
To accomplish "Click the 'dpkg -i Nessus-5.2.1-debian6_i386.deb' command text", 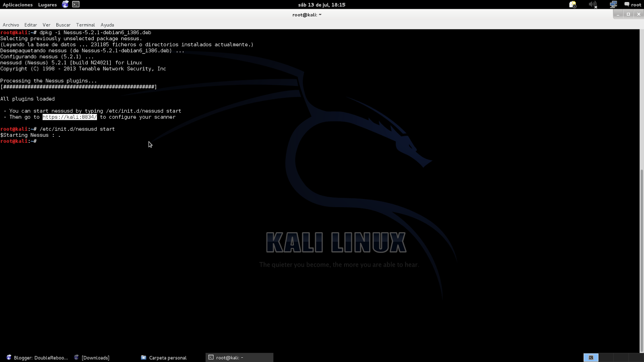I will [95, 33].
